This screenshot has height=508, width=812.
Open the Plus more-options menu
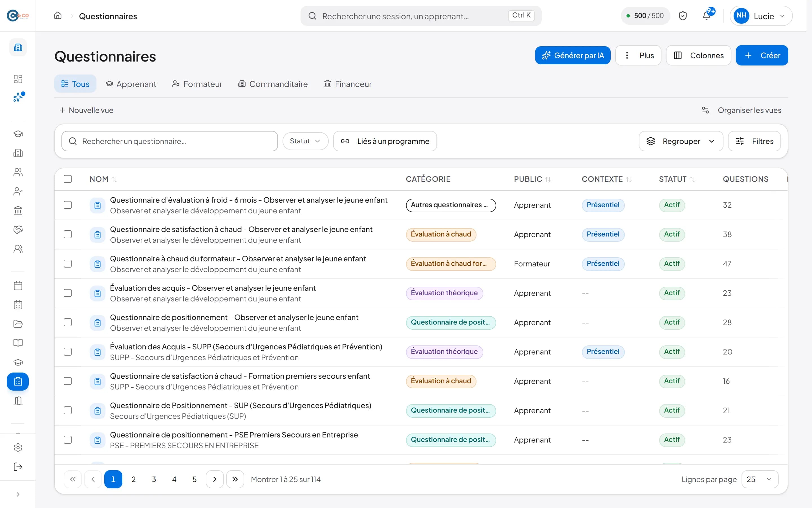coord(638,55)
